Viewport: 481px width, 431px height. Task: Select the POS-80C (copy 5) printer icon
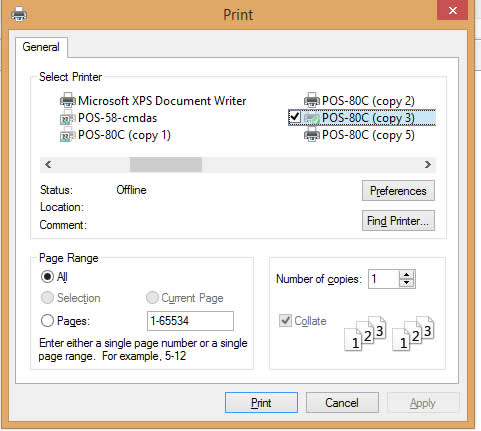pyautogui.click(x=312, y=135)
